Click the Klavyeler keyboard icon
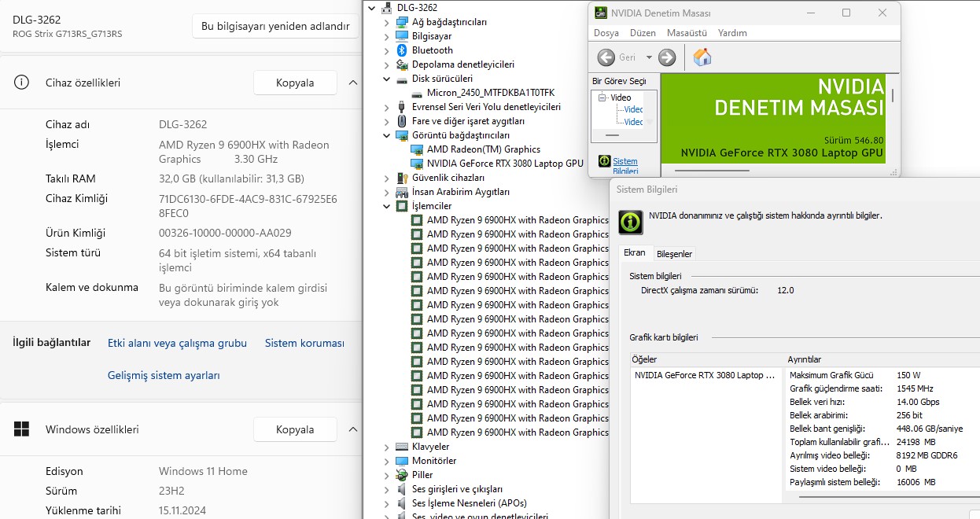The height and width of the screenshot is (519, 980). pyautogui.click(x=402, y=447)
